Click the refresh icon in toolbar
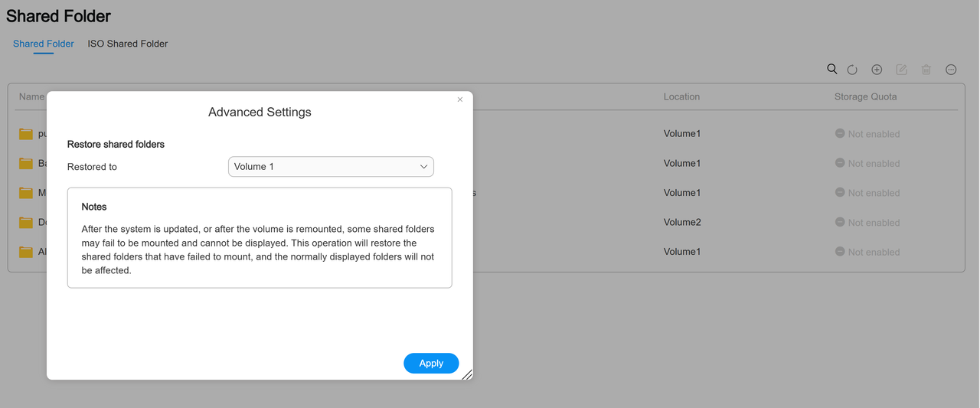Viewport: 980px width, 408px height. click(852, 70)
